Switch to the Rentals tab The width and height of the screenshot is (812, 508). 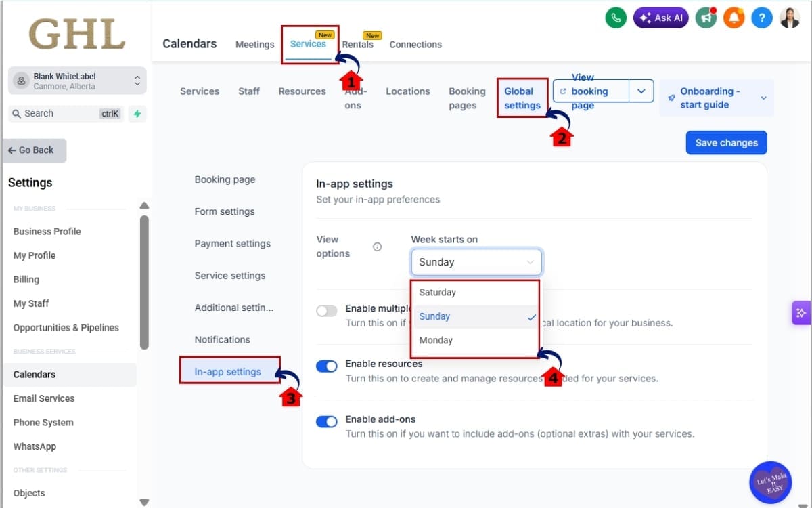pos(358,45)
